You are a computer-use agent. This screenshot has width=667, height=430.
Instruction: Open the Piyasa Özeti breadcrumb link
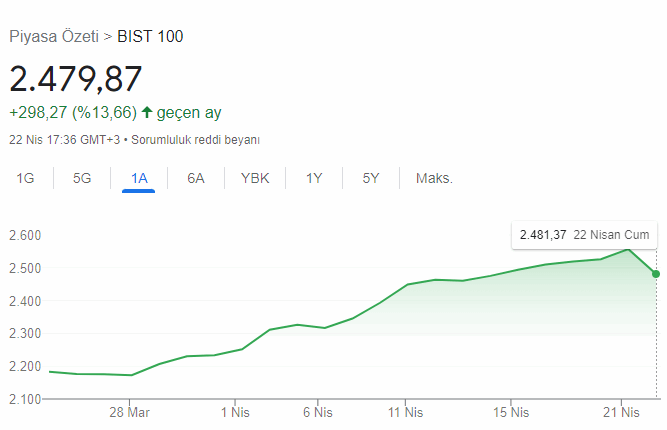pos(54,37)
